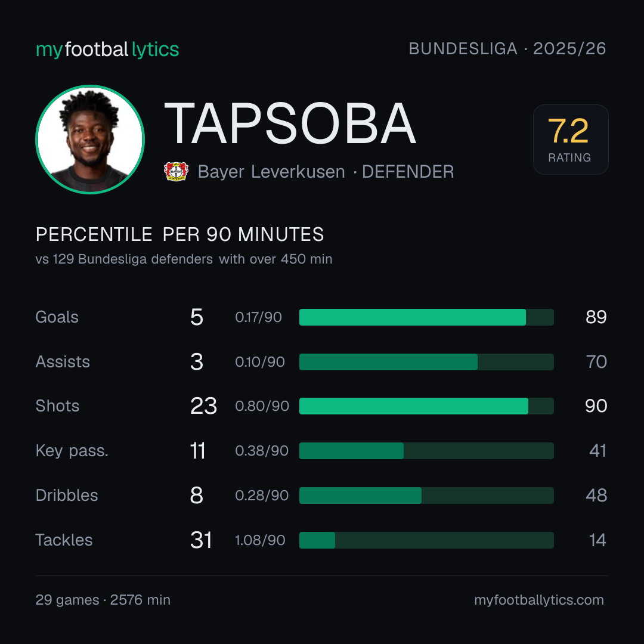Click the myfootballytics logo
The height and width of the screenshot is (644, 644).
[107, 49]
